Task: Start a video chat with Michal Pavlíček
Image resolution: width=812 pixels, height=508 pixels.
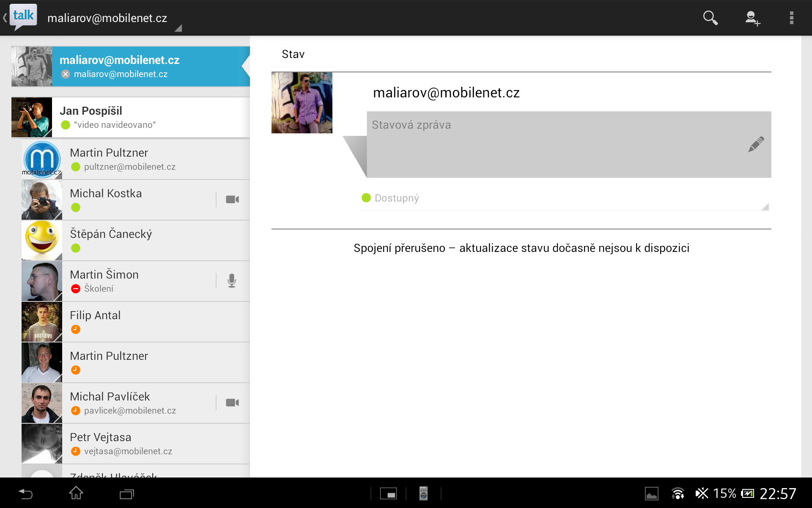Action: [x=232, y=402]
